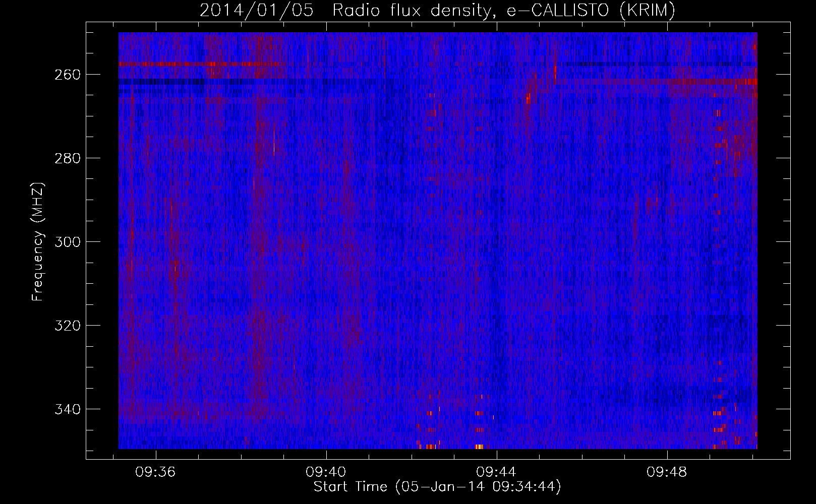Click the 09:40 time tick label
816x504 pixels.
(x=326, y=472)
